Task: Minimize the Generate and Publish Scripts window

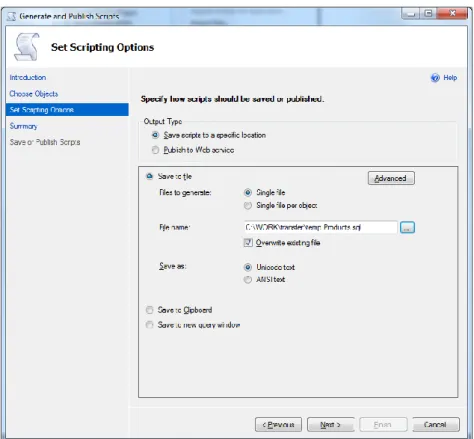Action: (x=411, y=14)
